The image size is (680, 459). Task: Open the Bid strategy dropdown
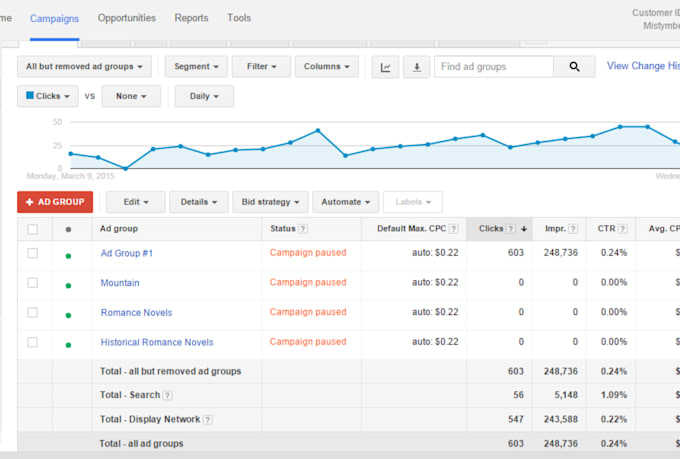pyautogui.click(x=270, y=202)
